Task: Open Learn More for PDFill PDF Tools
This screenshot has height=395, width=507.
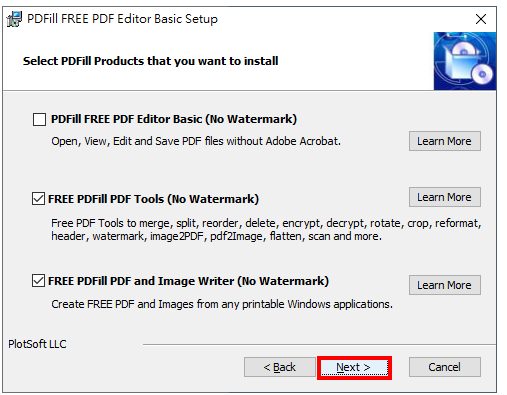Action: (445, 197)
